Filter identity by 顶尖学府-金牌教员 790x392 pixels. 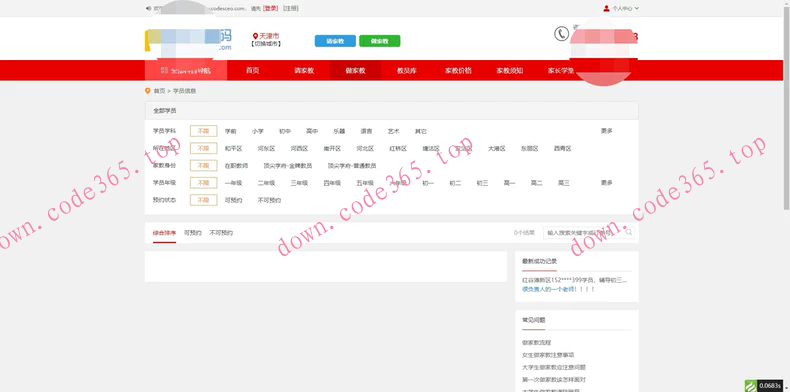[288, 166]
